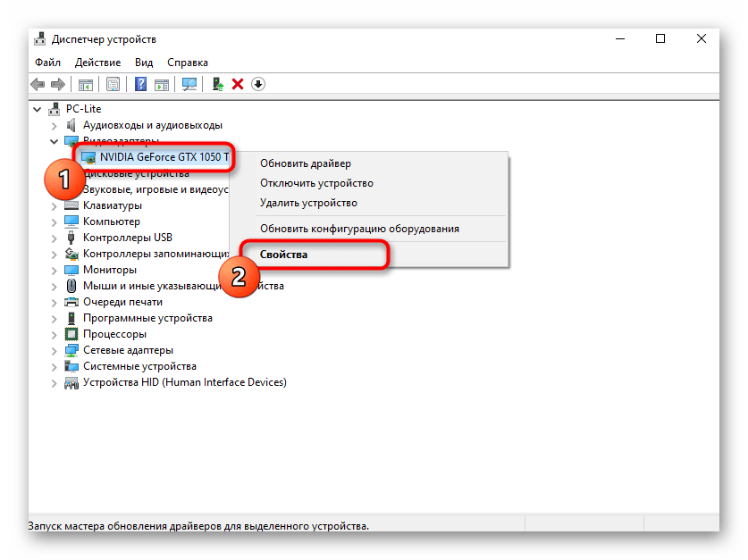Screen dimensions: 748x560
Task: Click the disable device down-arrow icon
Action: pyautogui.click(x=258, y=84)
